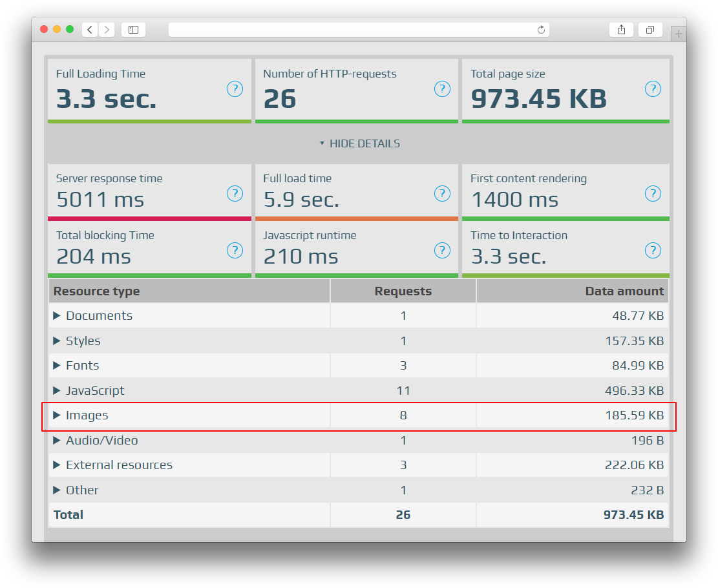Show help for Javascript runtime

click(x=442, y=250)
